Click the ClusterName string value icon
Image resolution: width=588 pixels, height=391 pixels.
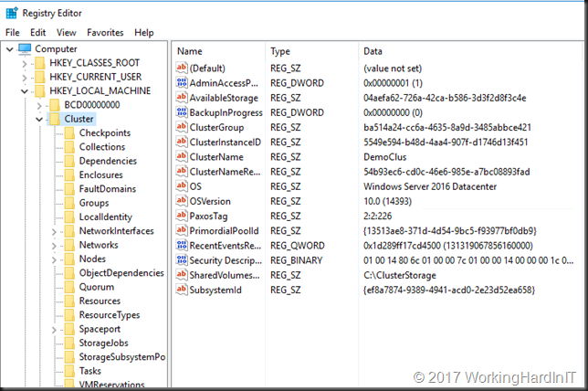point(182,156)
